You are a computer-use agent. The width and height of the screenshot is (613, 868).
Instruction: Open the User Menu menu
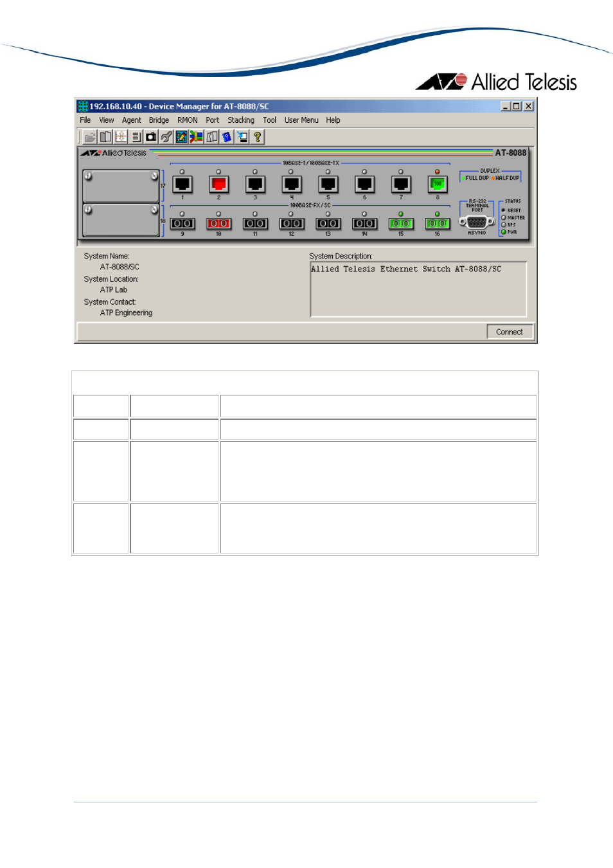301,120
